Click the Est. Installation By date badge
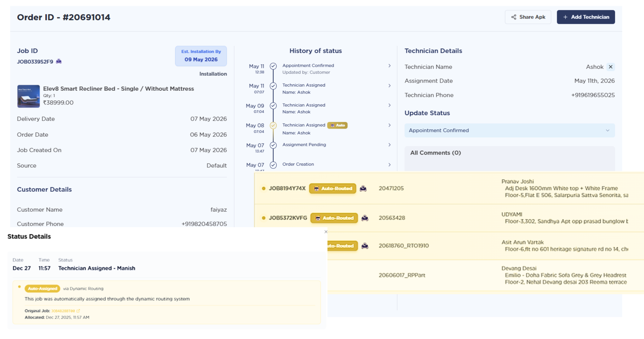The image size is (644, 339). point(201,56)
